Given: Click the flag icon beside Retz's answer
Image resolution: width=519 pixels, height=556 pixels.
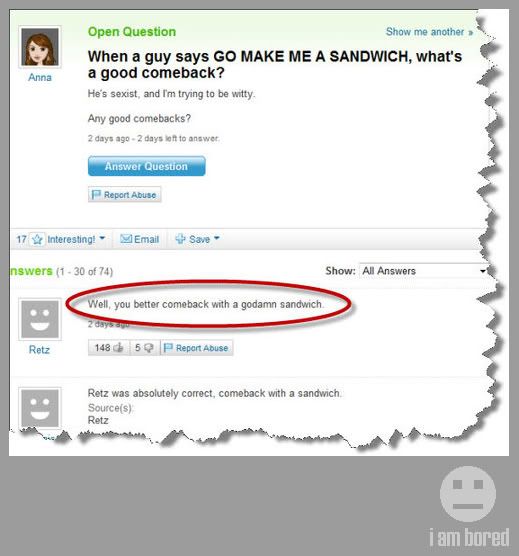Looking at the screenshot, I should [x=168, y=348].
